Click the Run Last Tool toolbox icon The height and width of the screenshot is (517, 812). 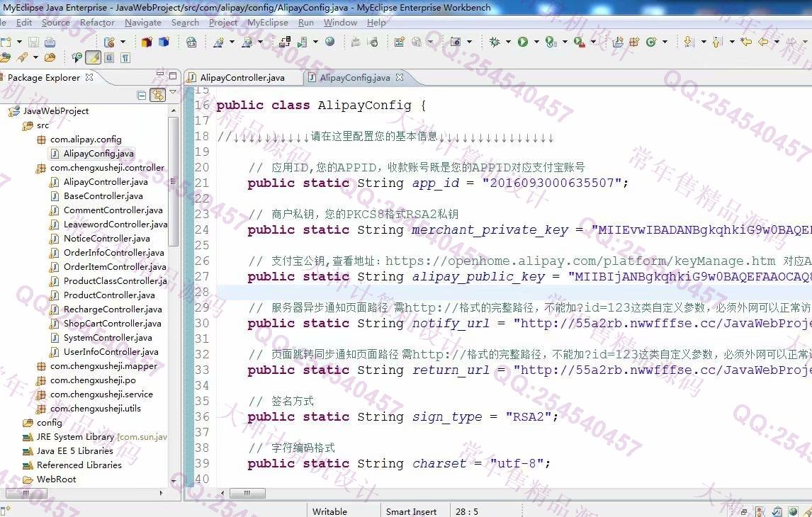click(x=580, y=42)
